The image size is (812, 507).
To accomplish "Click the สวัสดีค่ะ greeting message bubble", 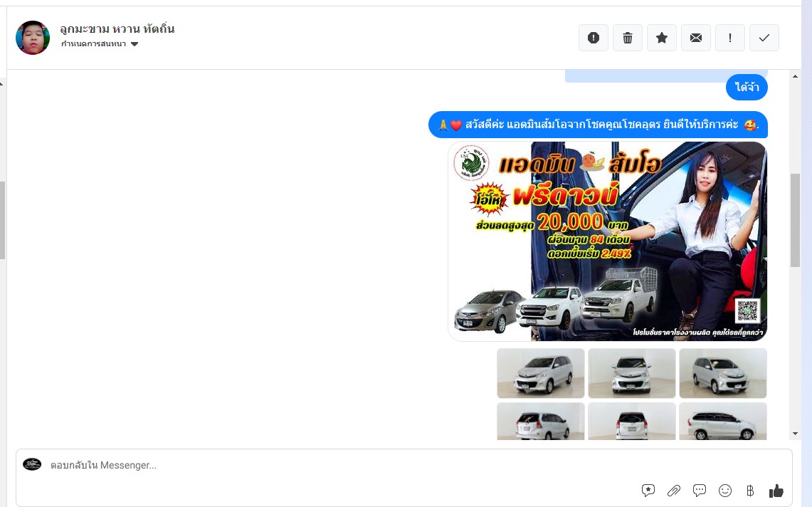I will point(598,125).
